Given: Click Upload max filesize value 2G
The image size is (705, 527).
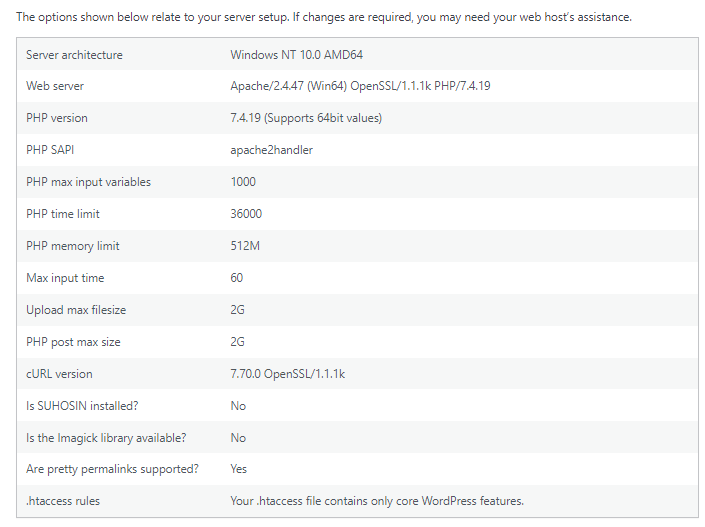Looking at the screenshot, I should click(237, 310).
